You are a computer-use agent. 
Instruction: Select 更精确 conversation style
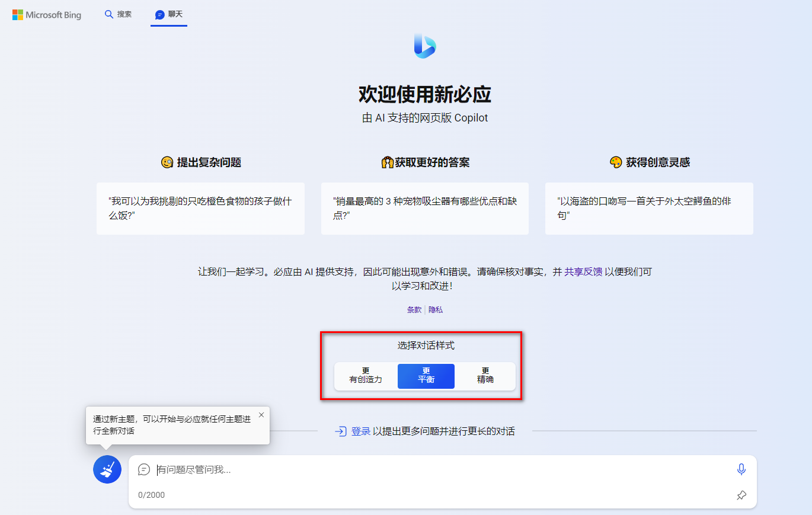pos(485,376)
